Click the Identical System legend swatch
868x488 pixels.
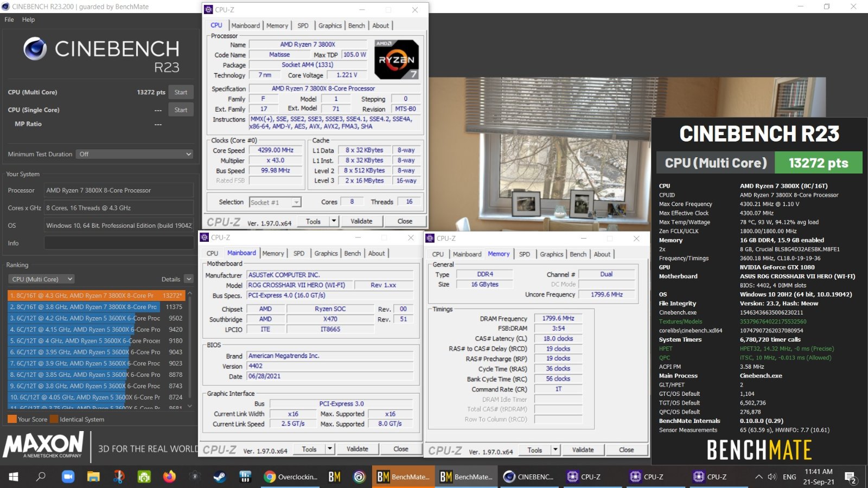(x=54, y=419)
